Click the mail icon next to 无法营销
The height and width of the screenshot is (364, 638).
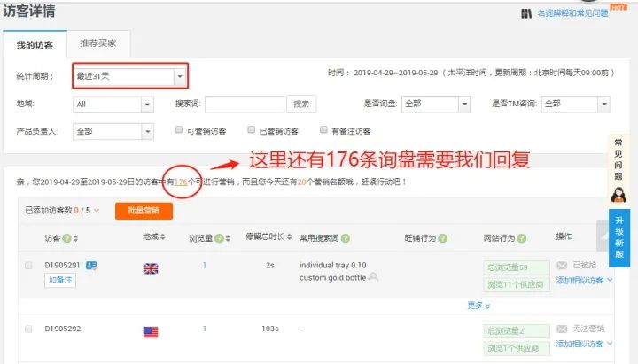point(562,329)
